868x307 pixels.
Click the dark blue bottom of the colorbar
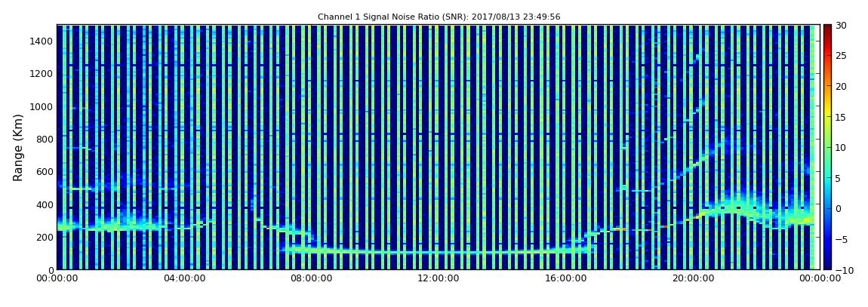pos(827,265)
